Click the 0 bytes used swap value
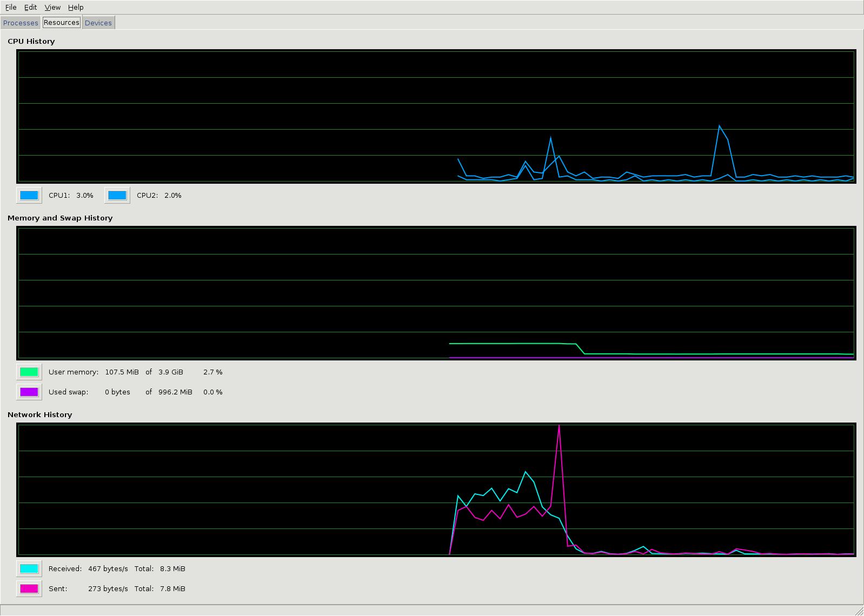This screenshot has width=864, height=616. point(117,392)
